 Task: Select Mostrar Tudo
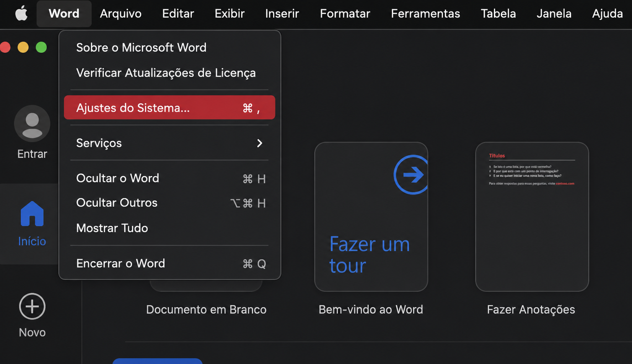(x=169, y=228)
